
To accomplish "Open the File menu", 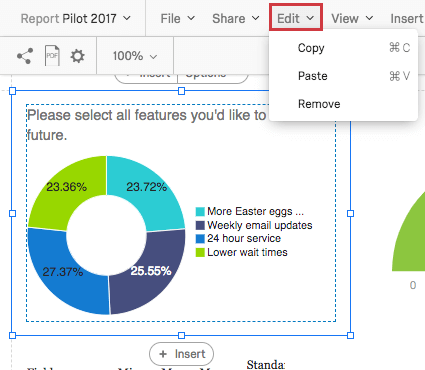I will coord(177,18).
